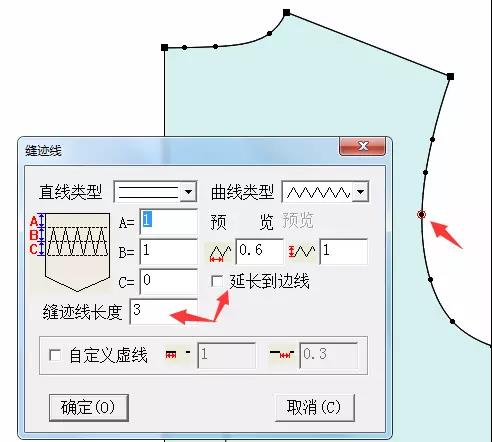This screenshot has height=442, width=492.
Task: Click the B= input field
Action: [169, 251]
